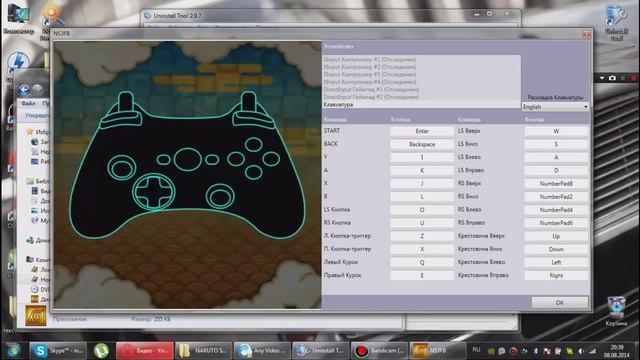Open the NARUTO S... folder taskbar button
Screen dimensions: 640x360
pos(203,350)
